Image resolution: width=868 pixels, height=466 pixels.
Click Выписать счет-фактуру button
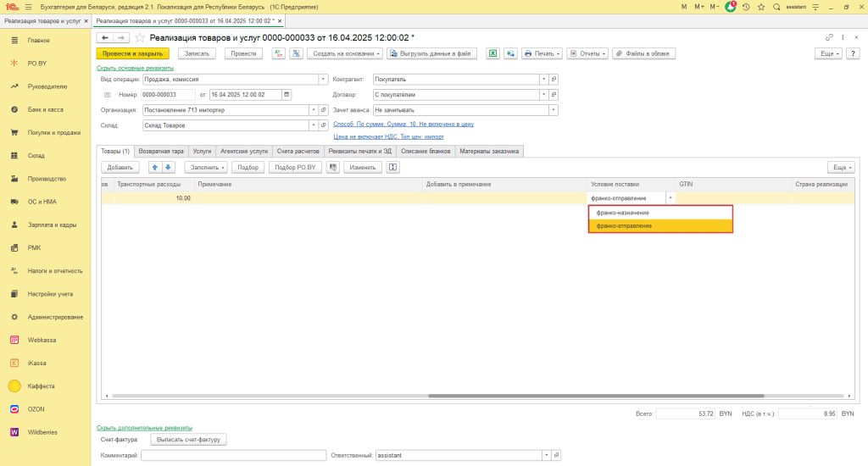point(188,440)
